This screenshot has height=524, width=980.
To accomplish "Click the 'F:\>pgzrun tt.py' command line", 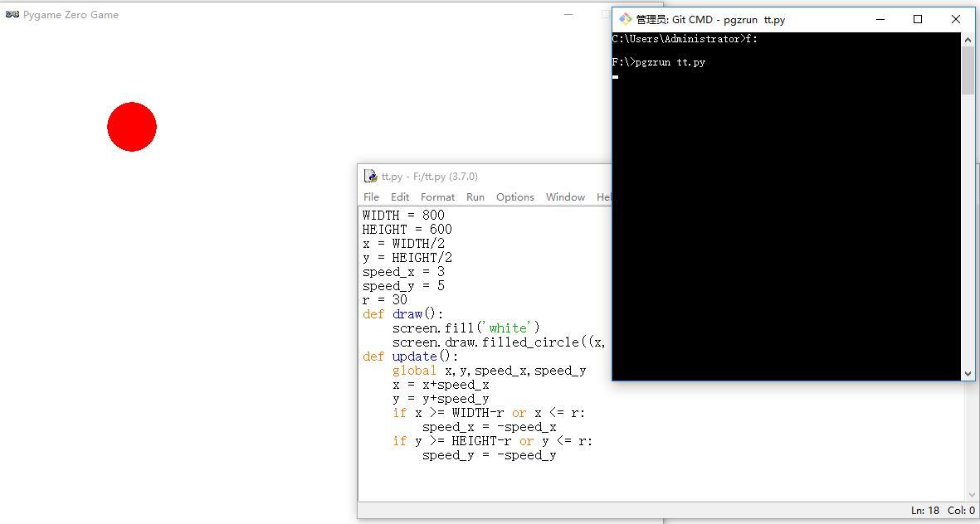I will point(659,62).
